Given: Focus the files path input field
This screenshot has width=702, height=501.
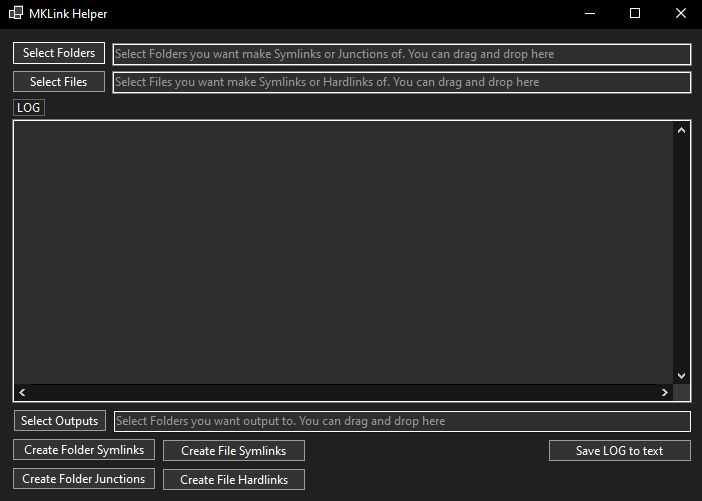Looking at the screenshot, I should click(402, 82).
